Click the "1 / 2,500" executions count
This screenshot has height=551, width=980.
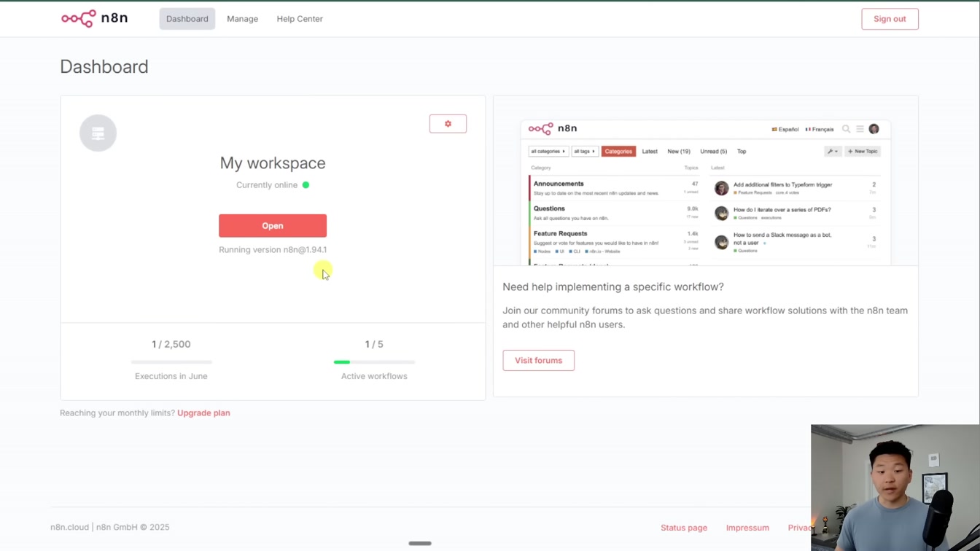click(171, 344)
